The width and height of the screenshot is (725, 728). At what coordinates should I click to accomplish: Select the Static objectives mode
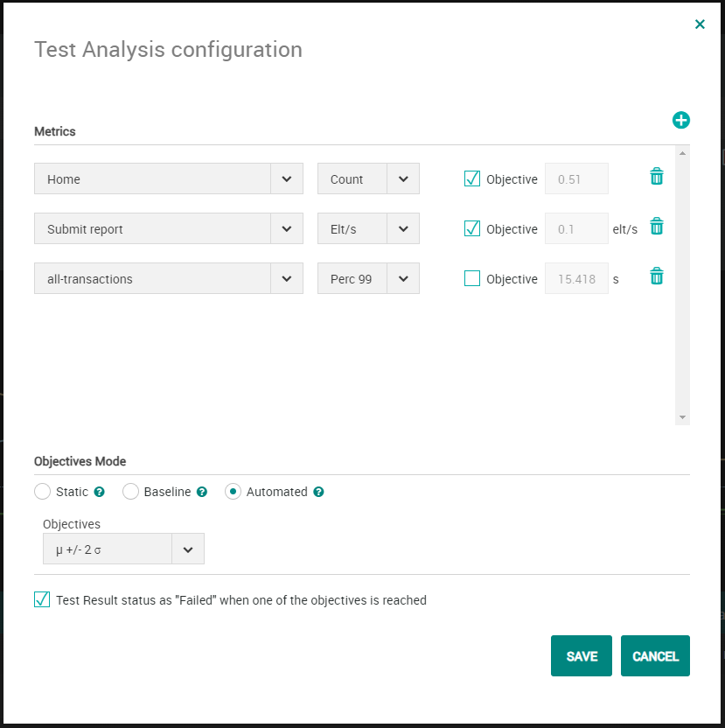[42, 492]
